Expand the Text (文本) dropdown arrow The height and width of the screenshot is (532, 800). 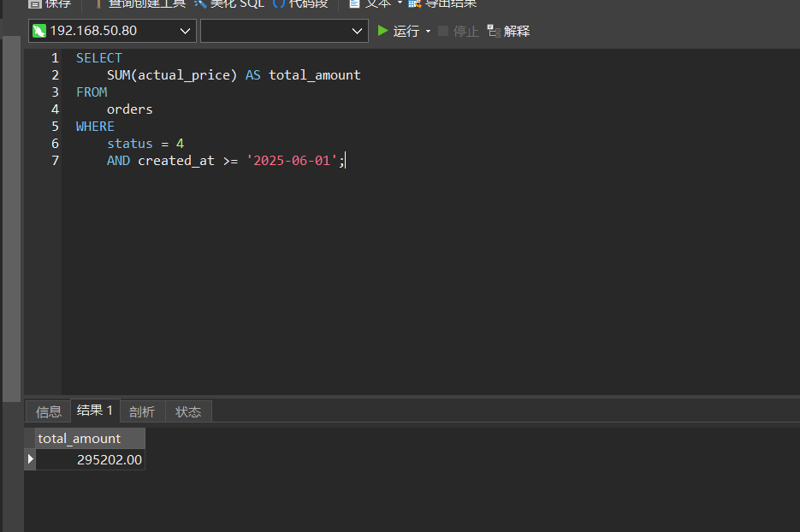(x=400, y=3)
